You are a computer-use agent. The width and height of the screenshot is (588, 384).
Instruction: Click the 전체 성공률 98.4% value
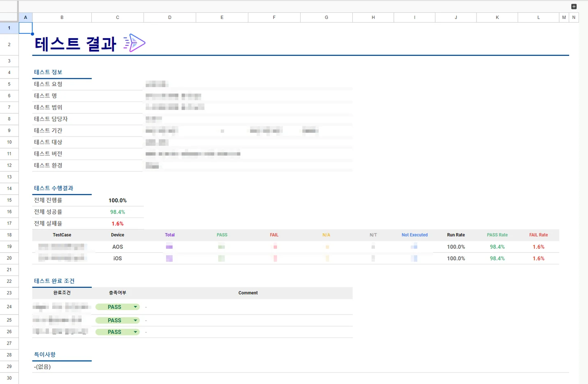[118, 212]
